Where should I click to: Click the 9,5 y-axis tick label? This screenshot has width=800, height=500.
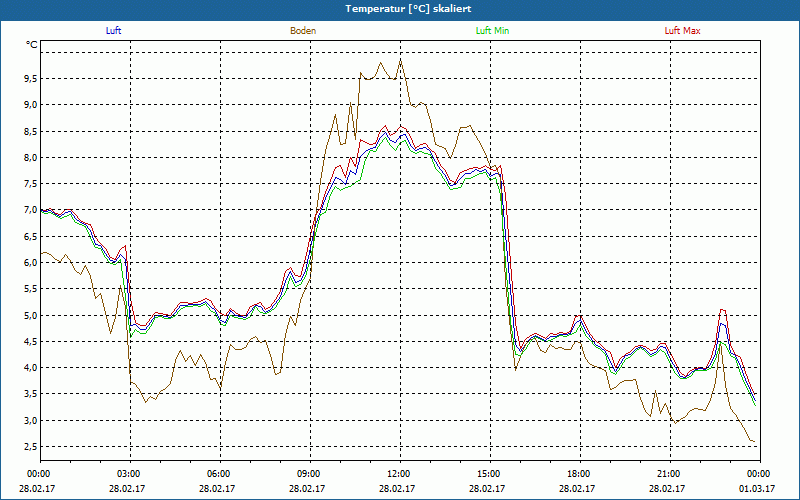coord(30,78)
